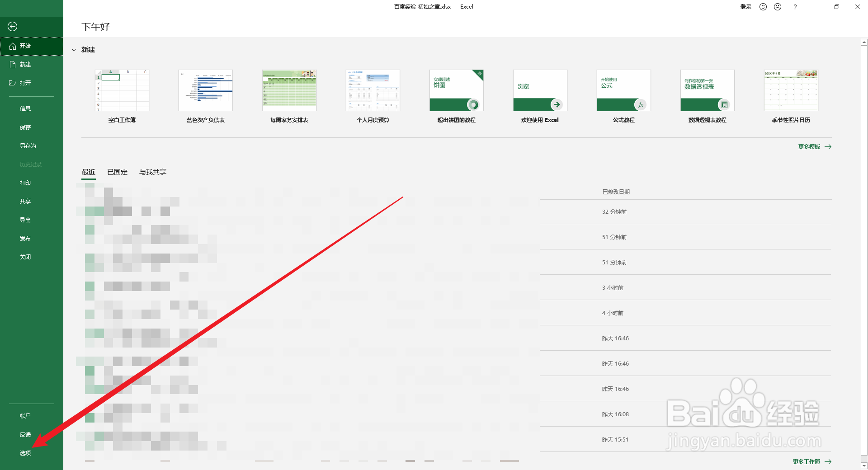Switch to the 最近 tab
The height and width of the screenshot is (470, 868).
pyautogui.click(x=89, y=172)
